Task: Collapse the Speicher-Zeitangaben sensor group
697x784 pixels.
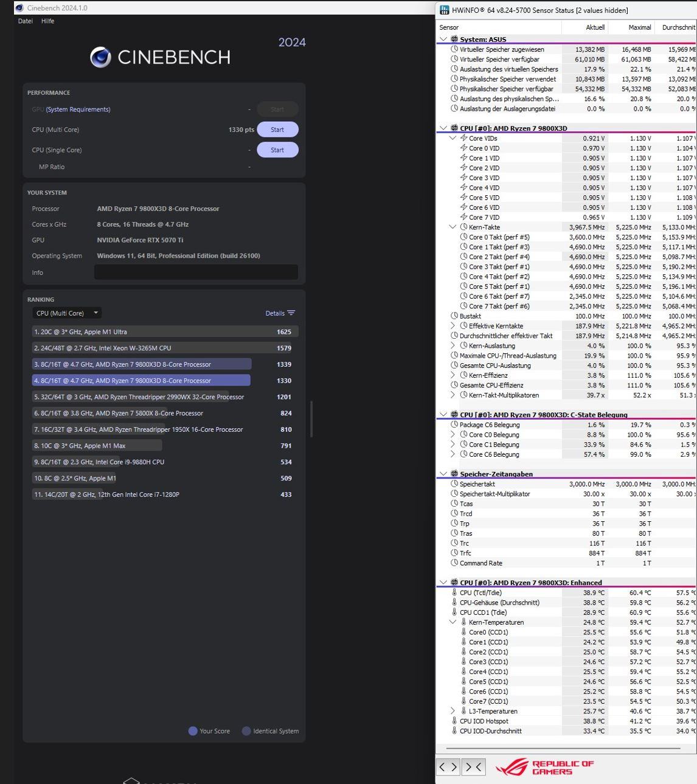Action: coord(443,474)
